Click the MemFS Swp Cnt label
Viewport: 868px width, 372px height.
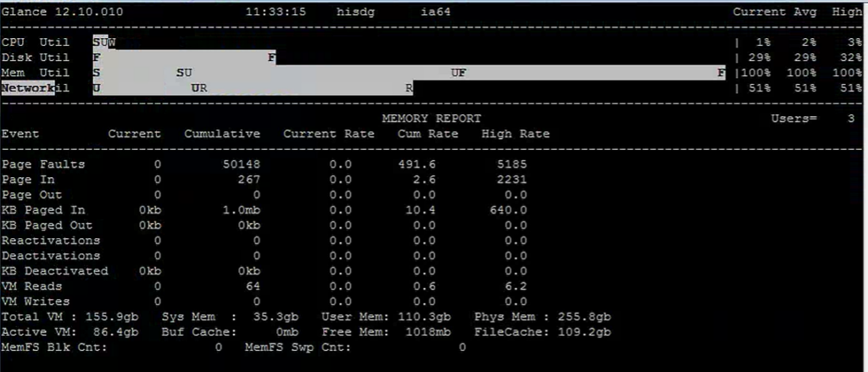[298, 347]
